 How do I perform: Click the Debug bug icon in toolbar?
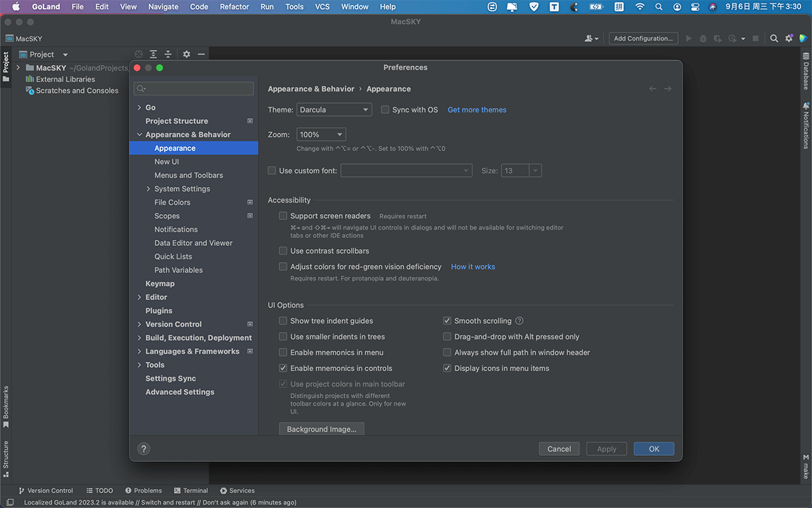click(x=704, y=39)
